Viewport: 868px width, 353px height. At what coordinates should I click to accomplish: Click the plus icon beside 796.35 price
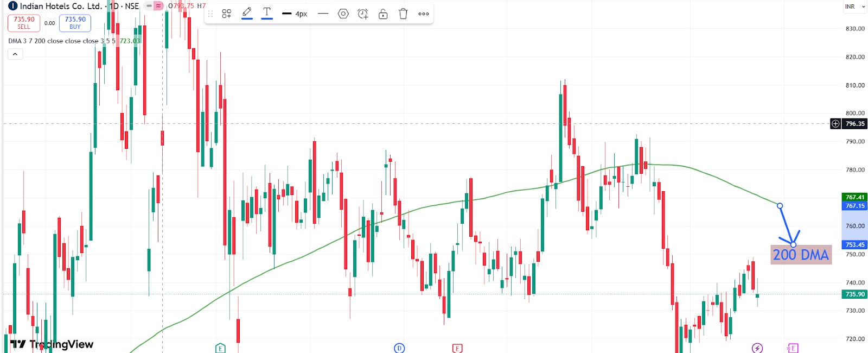[835, 124]
